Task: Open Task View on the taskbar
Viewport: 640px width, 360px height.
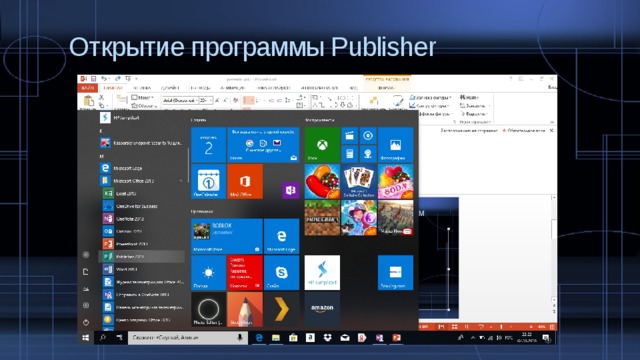Action: click(x=119, y=338)
